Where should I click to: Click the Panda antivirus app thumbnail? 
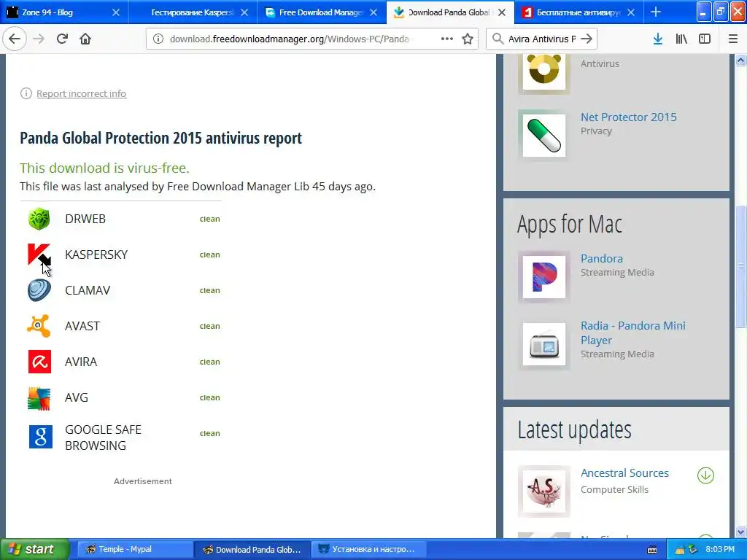click(544, 71)
